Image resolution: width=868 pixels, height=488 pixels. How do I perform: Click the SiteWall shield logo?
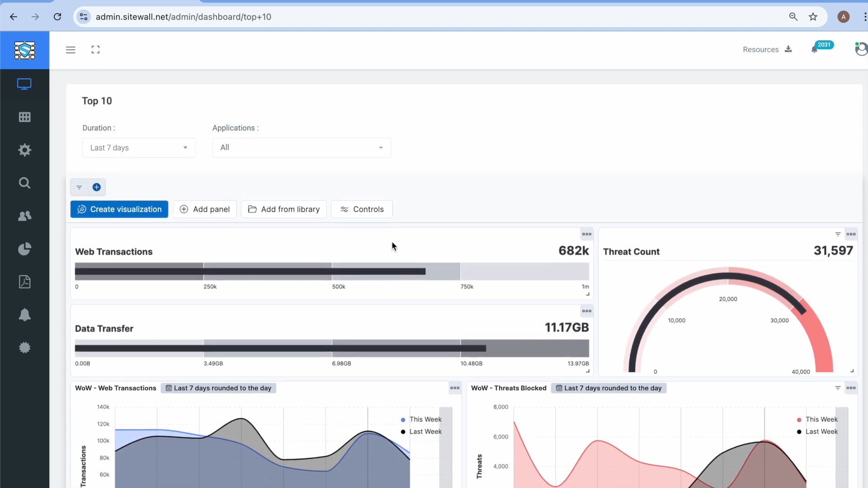(x=24, y=50)
